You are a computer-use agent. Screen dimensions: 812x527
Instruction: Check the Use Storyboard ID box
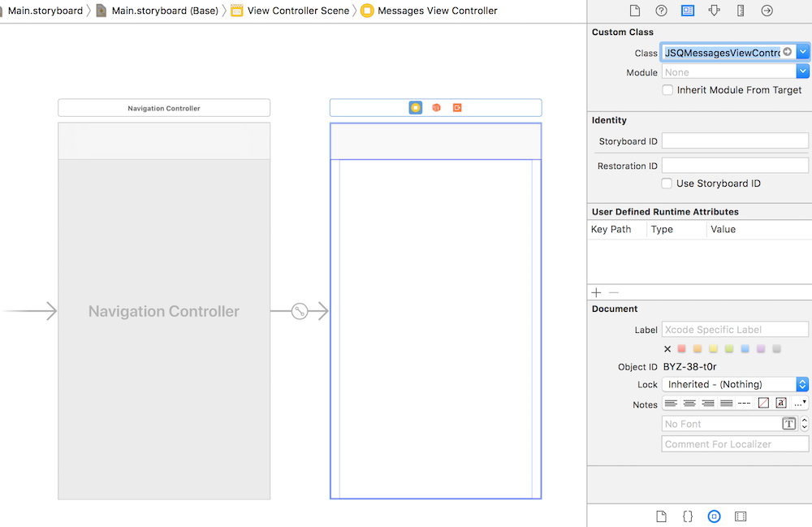(x=667, y=183)
